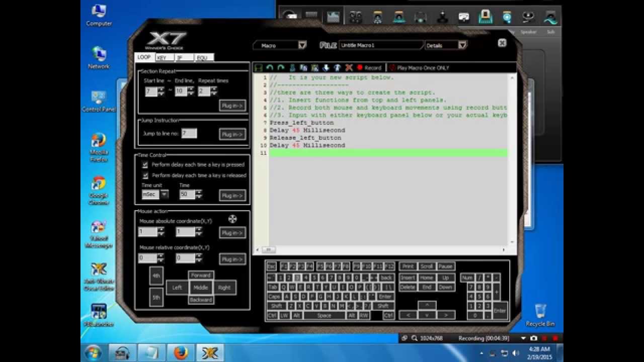Open Computer desktop icon
Screen dimensions: 644x362
(99, 15)
